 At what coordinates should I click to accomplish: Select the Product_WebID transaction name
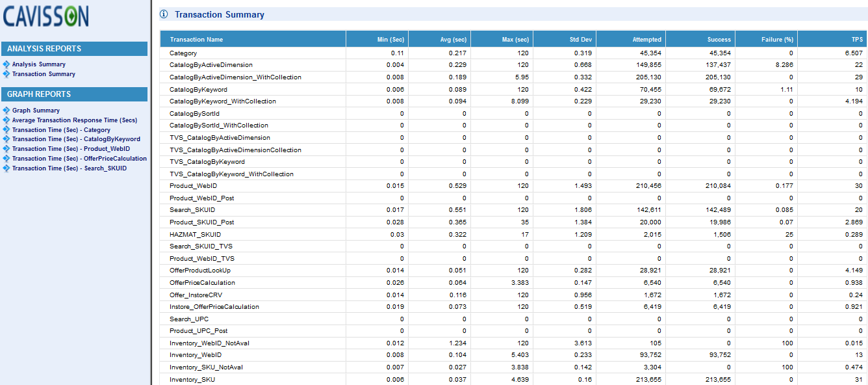pos(194,186)
